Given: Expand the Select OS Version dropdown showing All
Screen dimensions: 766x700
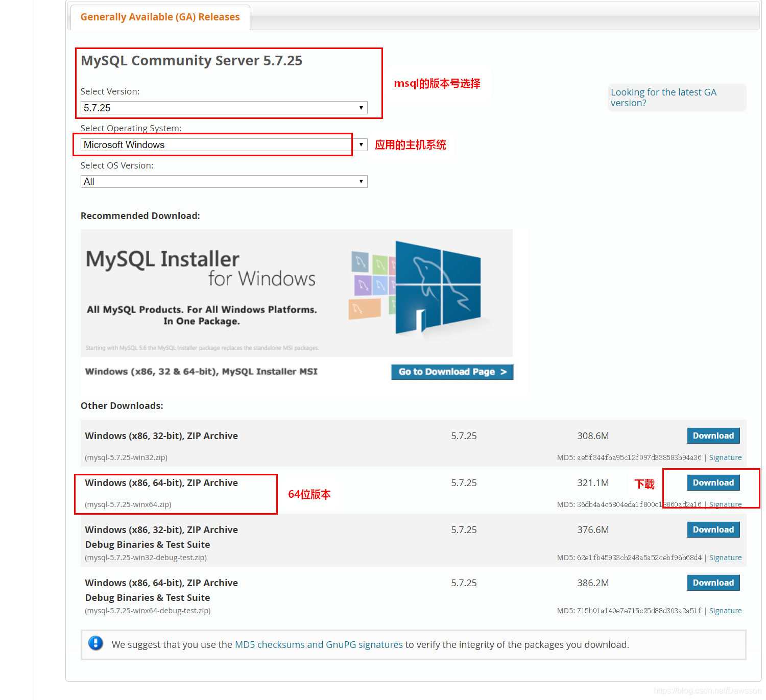Looking at the screenshot, I should [224, 181].
